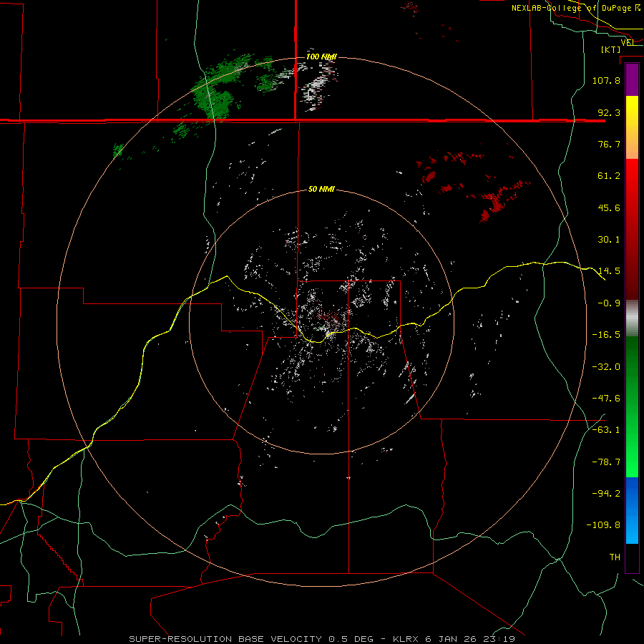
Task: Select the 30.1 velocity scale value
Action: coord(609,240)
